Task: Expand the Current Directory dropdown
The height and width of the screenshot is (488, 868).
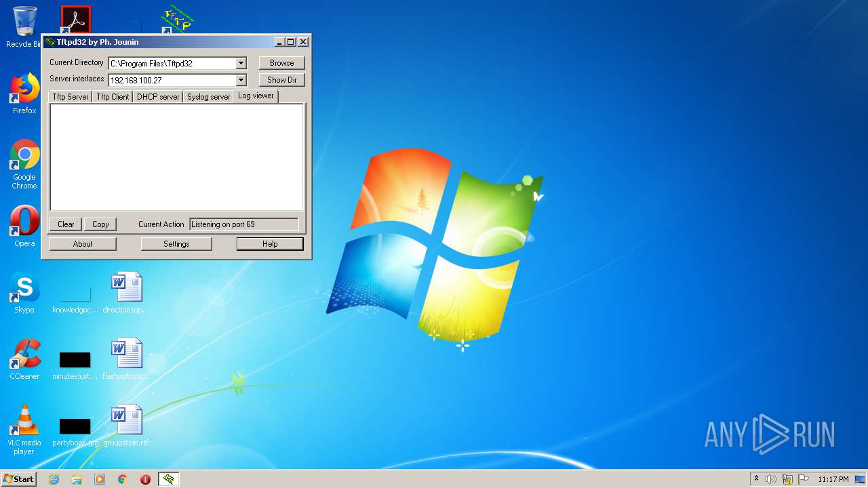Action: tap(241, 63)
